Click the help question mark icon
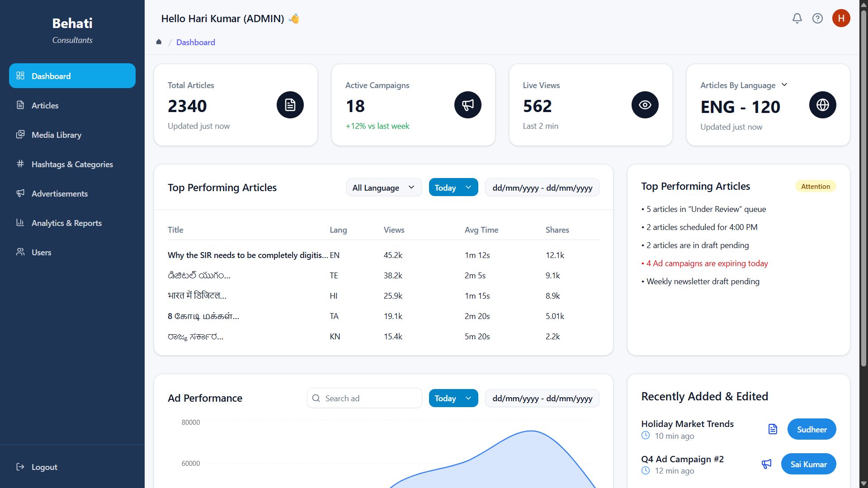868x488 pixels. tap(817, 18)
